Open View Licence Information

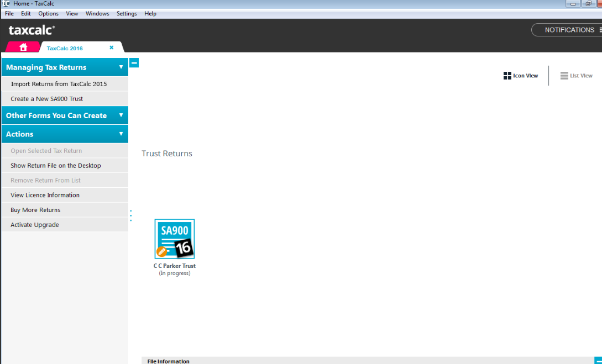click(x=65, y=195)
